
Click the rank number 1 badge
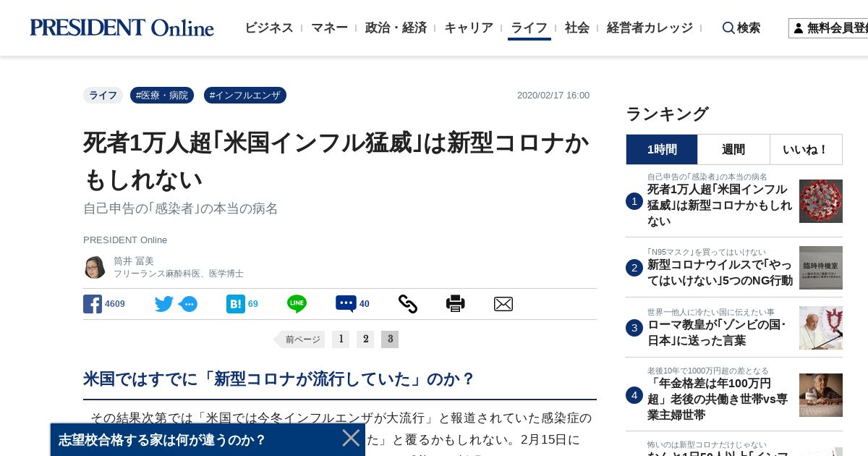(634, 201)
